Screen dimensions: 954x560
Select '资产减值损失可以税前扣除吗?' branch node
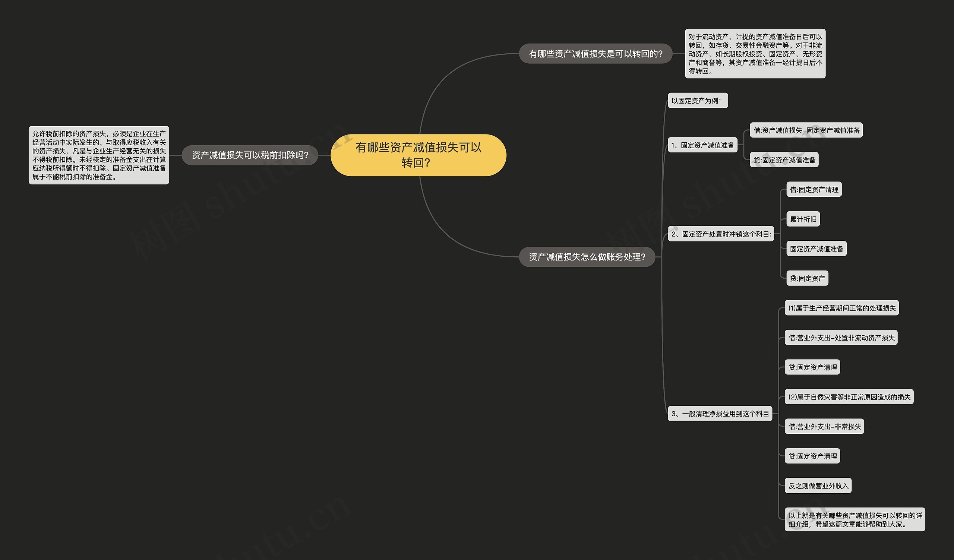click(250, 155)
